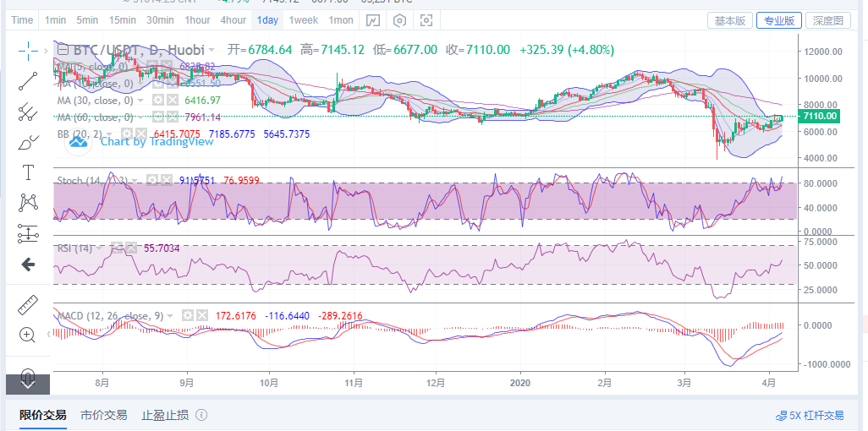Click the 深度图 button

828,20
